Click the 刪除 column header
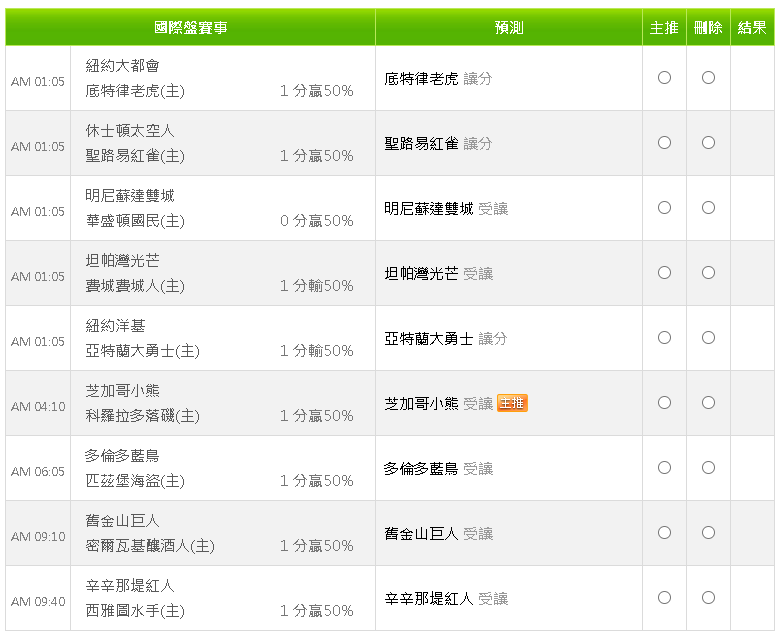The width and height of the screenshot is (783, 642). (708, 27)
